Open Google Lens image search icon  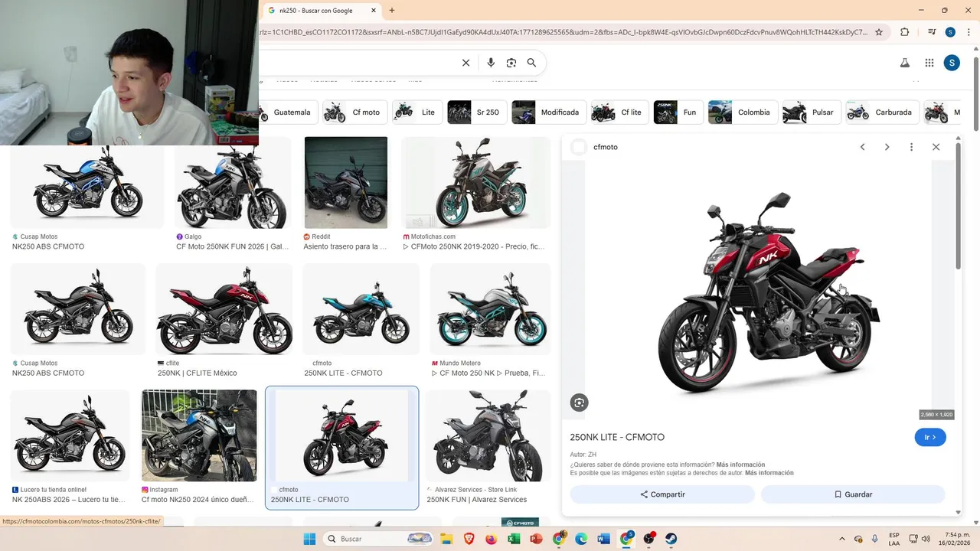pos(511,63)
